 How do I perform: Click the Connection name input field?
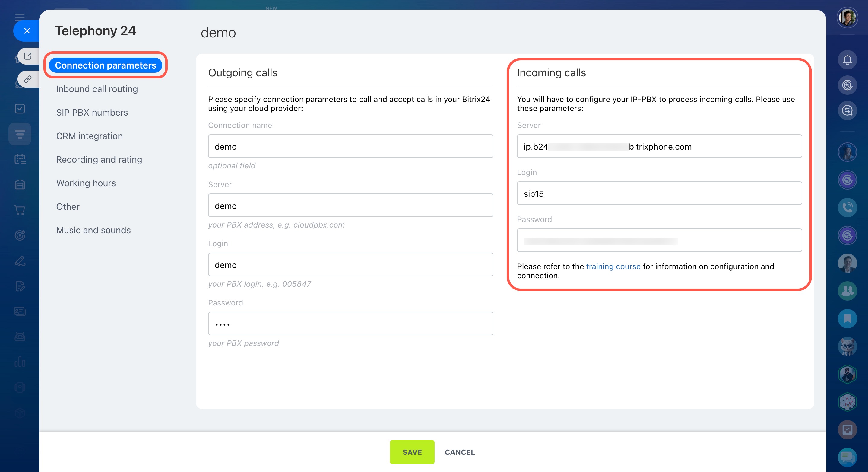[350, 146]
